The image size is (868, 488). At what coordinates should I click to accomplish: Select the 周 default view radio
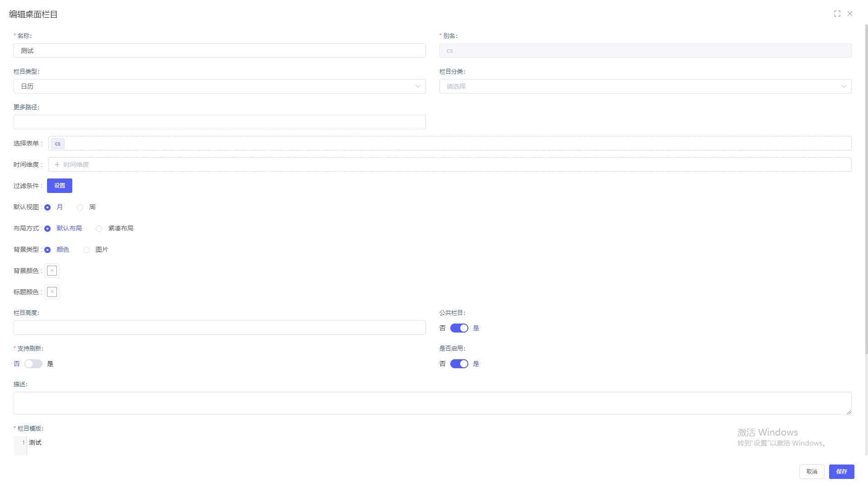tap(80, 207)
